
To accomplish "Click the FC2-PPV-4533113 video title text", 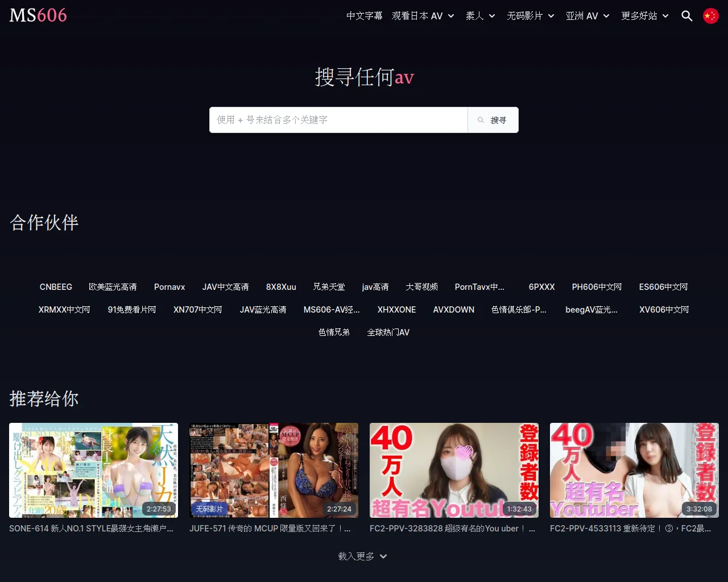I will click(630, 529).
